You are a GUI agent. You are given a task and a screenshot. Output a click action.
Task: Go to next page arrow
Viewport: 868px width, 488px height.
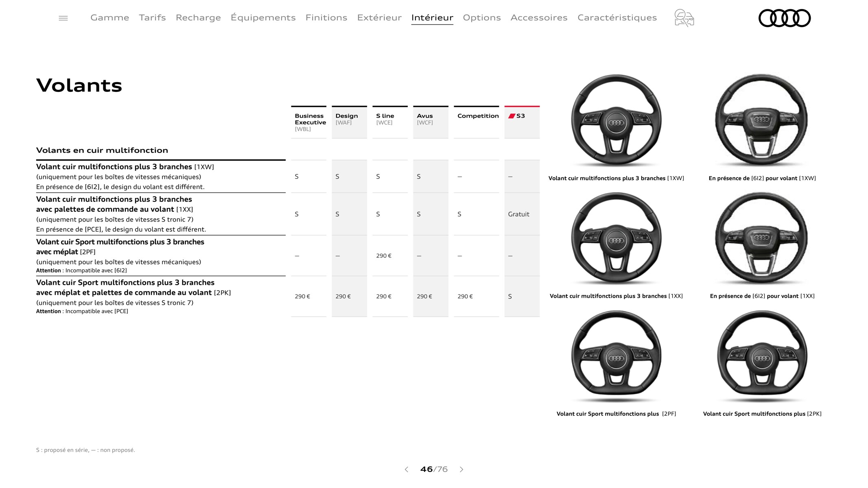[x=461, y=469]
